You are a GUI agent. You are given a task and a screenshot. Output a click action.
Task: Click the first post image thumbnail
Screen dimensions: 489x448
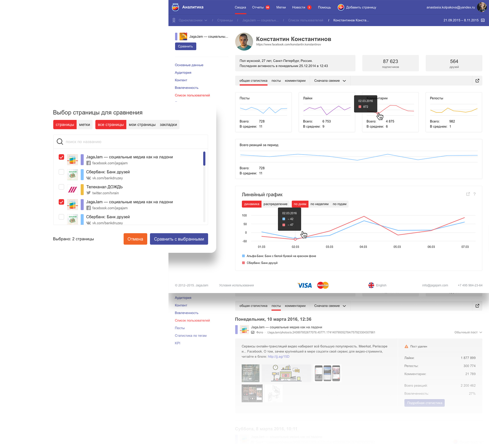point(250,373)
